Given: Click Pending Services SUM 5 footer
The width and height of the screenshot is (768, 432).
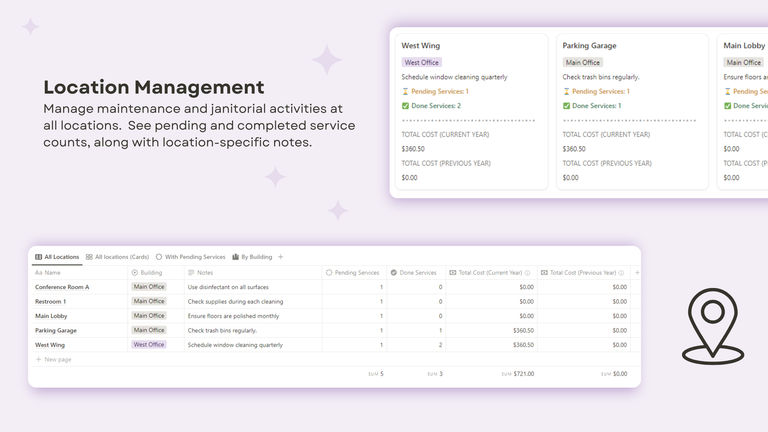Looking at the screenshot, I should pyautogui.click(x=376, y=374).
